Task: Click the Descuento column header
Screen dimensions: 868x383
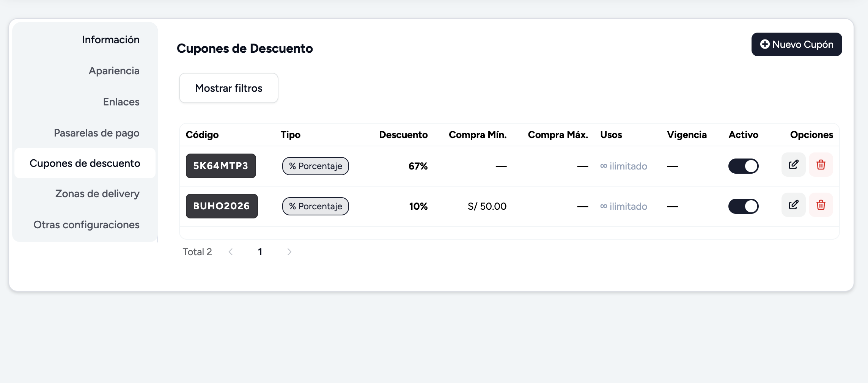Action: tap(404, 135)
